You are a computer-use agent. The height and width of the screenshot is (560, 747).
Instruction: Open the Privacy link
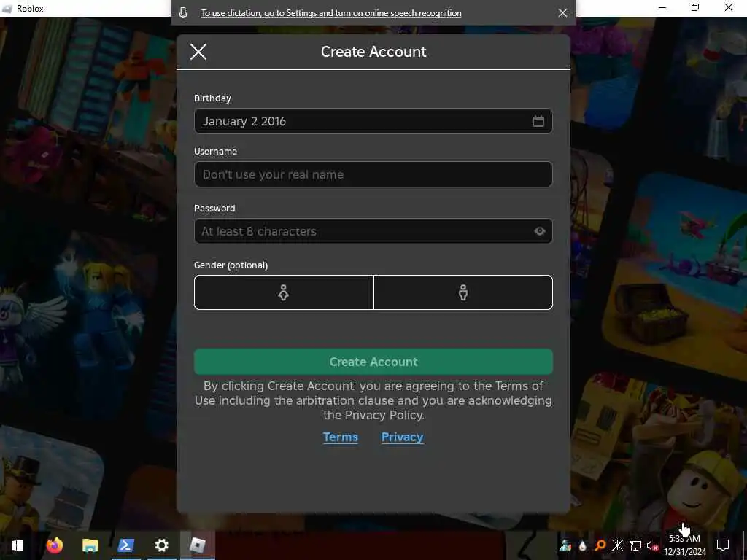pos(402,437)
